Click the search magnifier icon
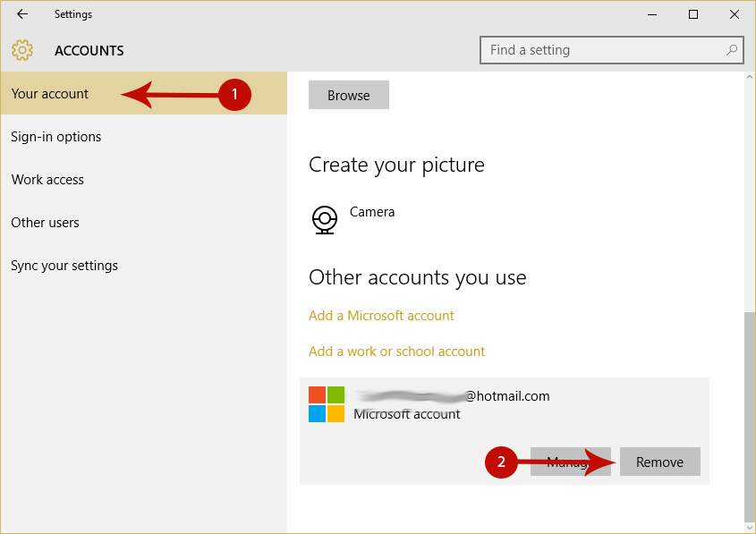 [732, 49]
